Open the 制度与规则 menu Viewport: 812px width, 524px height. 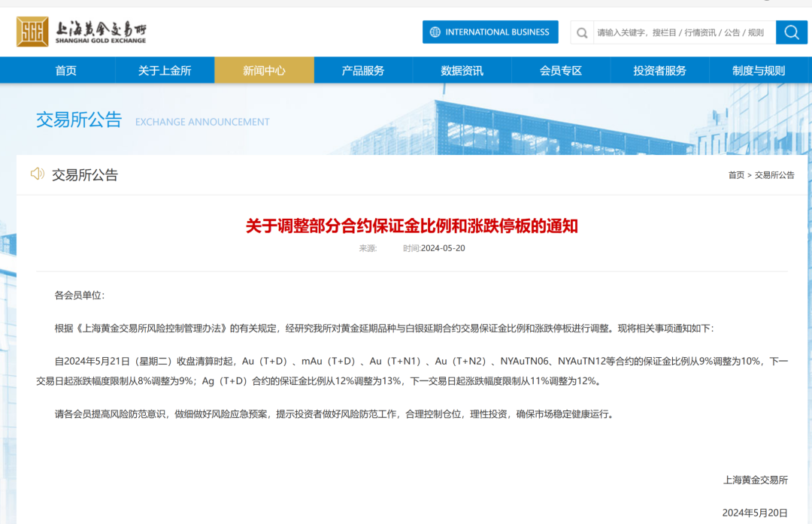pyautogui.click(x=759, y=71)
